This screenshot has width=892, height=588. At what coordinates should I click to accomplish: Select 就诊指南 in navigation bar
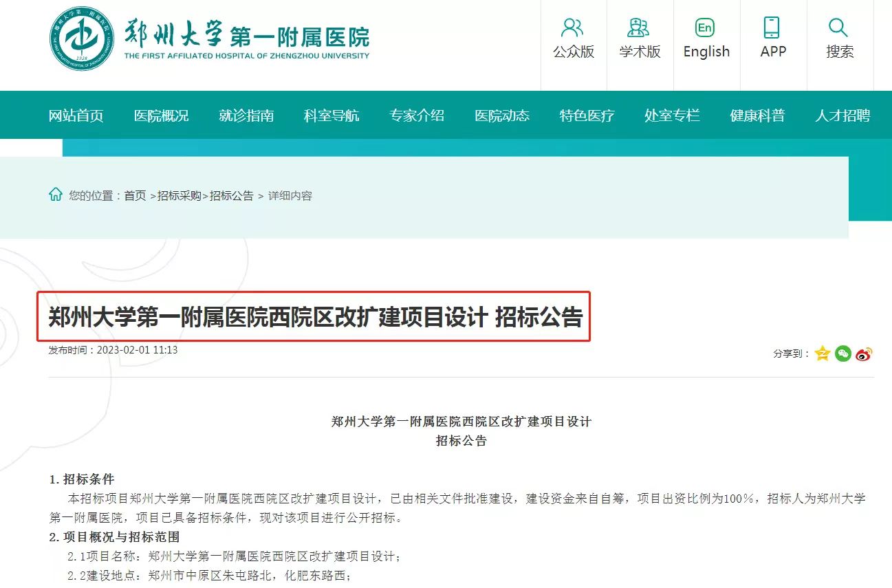(x=246, y=116)
